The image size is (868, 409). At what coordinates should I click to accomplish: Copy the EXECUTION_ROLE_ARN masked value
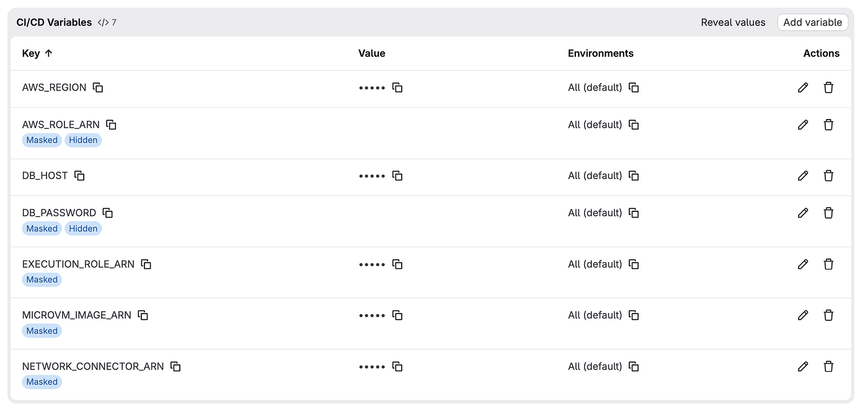[x=397, y=264]
